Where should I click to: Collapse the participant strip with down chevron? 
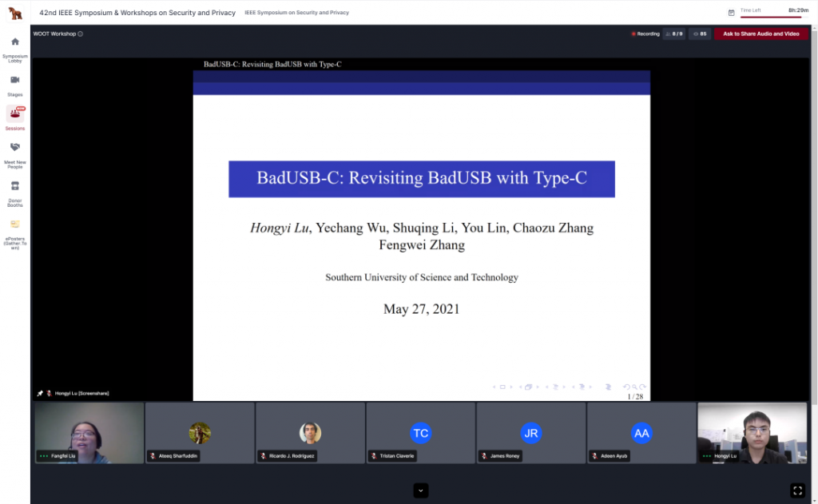421,490
